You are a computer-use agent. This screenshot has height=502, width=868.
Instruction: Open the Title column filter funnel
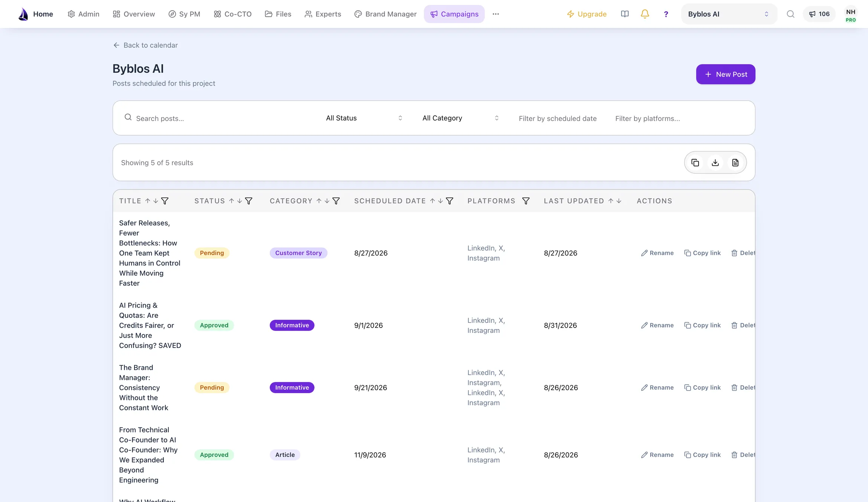tap(165, 201)
